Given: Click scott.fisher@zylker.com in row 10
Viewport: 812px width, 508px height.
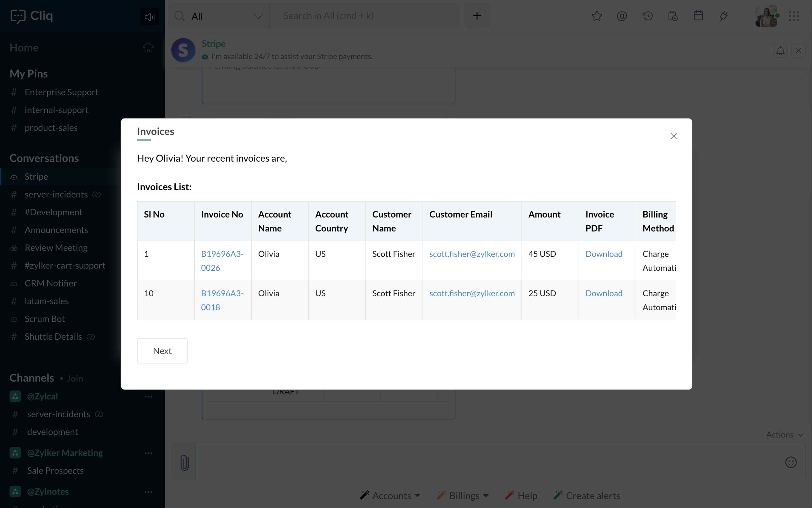Looking at the screenshot, I should click(x=472, y=293).
